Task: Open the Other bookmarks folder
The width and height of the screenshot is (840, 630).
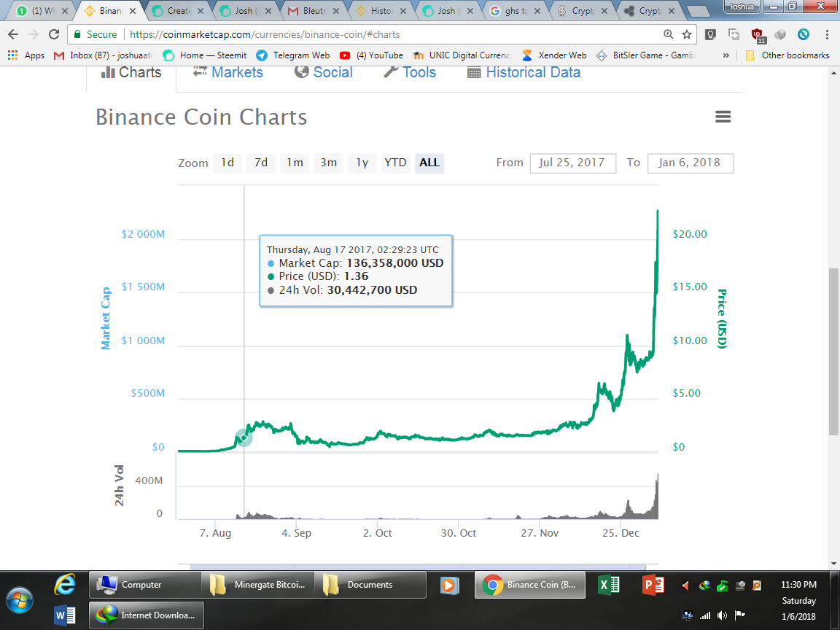Action: 787,55
